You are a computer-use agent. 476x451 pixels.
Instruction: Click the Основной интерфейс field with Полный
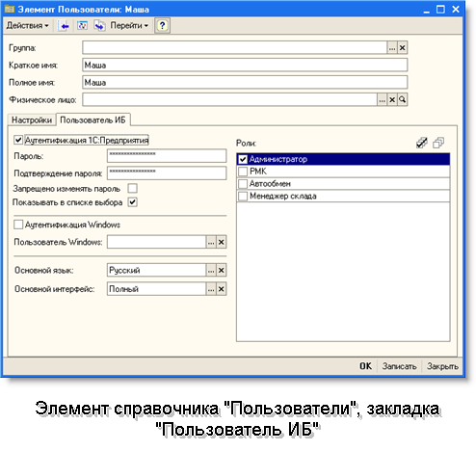156,289
